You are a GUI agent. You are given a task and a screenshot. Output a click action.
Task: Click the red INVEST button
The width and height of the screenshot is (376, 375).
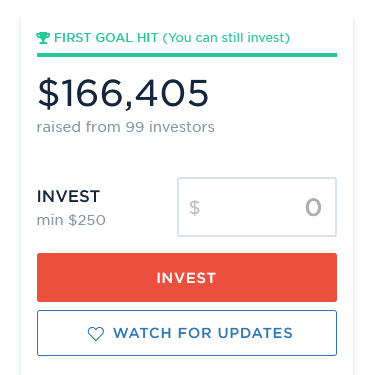pos(187,277)
